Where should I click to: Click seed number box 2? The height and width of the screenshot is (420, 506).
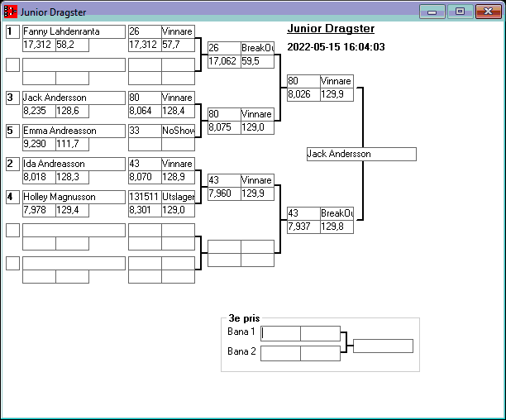(12, 164)
